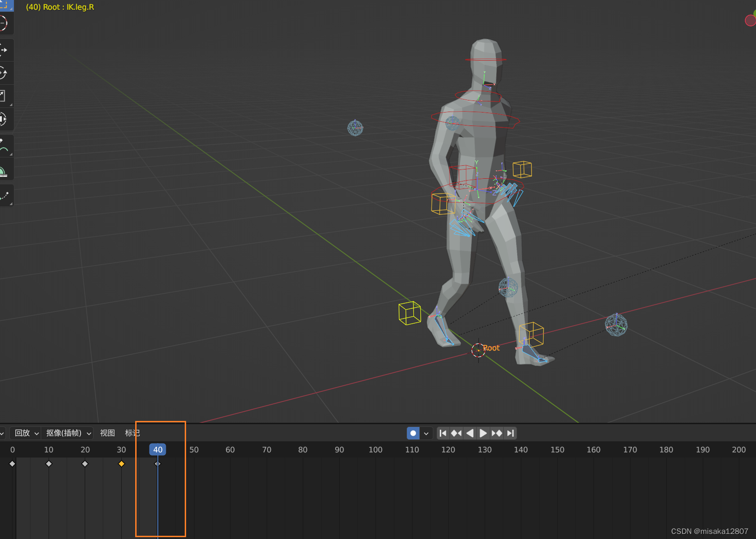Set the playhead to frame 50 on the ruler
The height and width of the screenshot is (539, 756).
pos(194,450)
